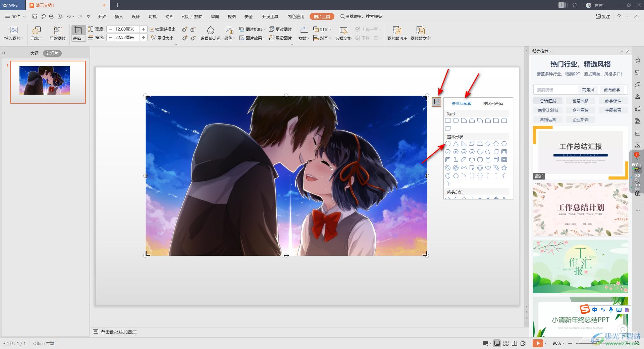This screenshot has height=349, width=644.
Task: Choose the triangle crop shape
Action: pos(456,144)
